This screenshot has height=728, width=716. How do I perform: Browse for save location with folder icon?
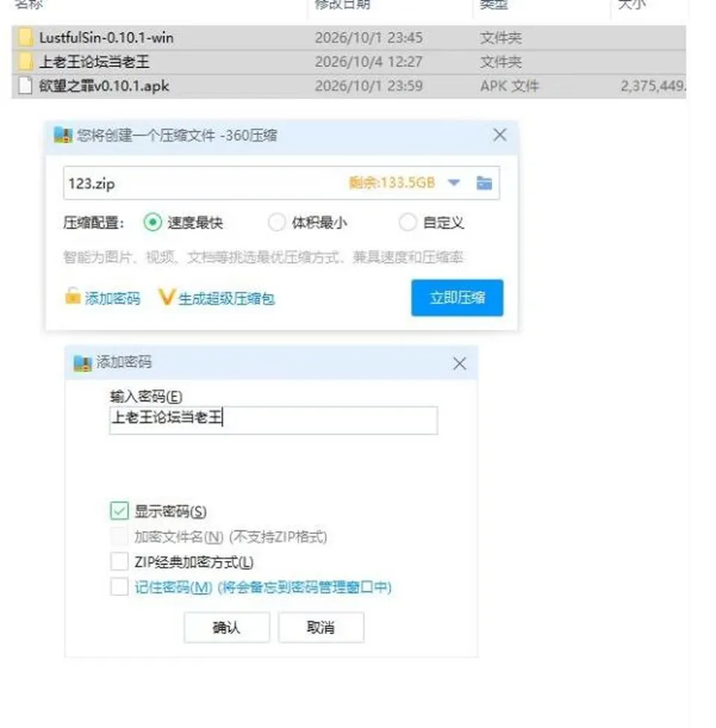[x=484, y=183]
